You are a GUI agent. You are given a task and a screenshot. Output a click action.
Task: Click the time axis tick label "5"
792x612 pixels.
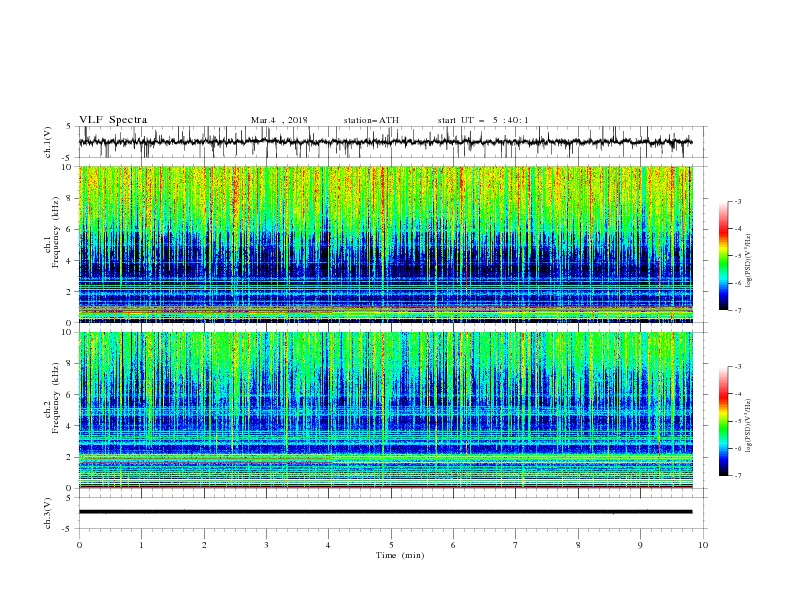(x=391, y=545)
